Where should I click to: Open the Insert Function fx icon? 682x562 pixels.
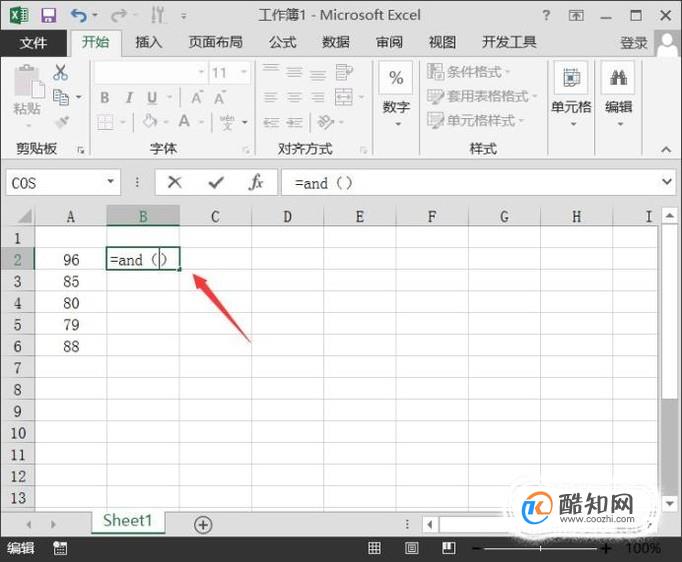click(256, 182)
